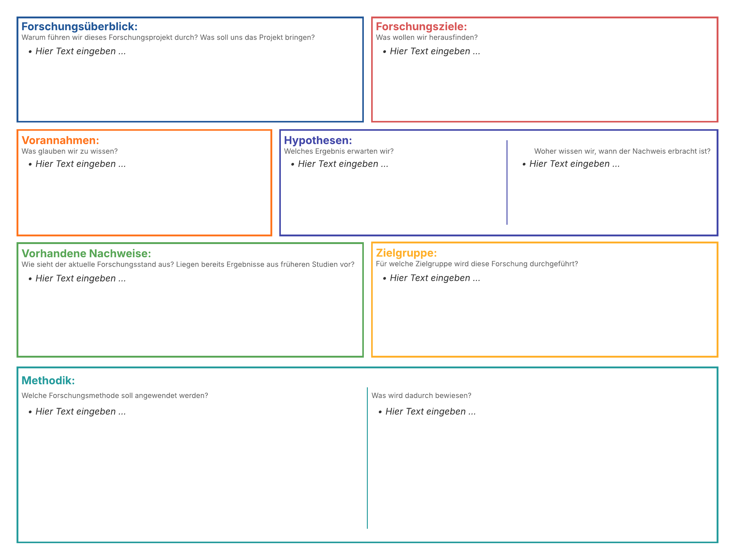Select the Vorhandene Nachweise heading
This screenshot has width=735, height=560.
click(86, 254)
